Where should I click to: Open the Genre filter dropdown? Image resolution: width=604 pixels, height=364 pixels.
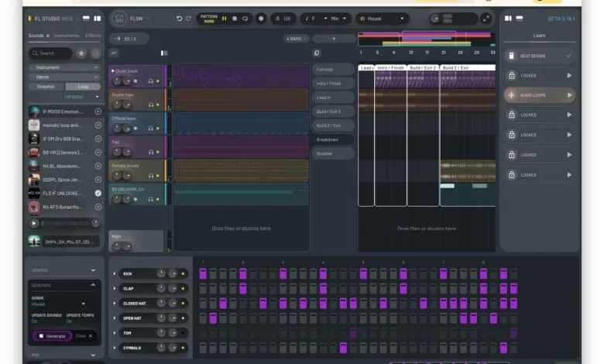click(64, 77)
